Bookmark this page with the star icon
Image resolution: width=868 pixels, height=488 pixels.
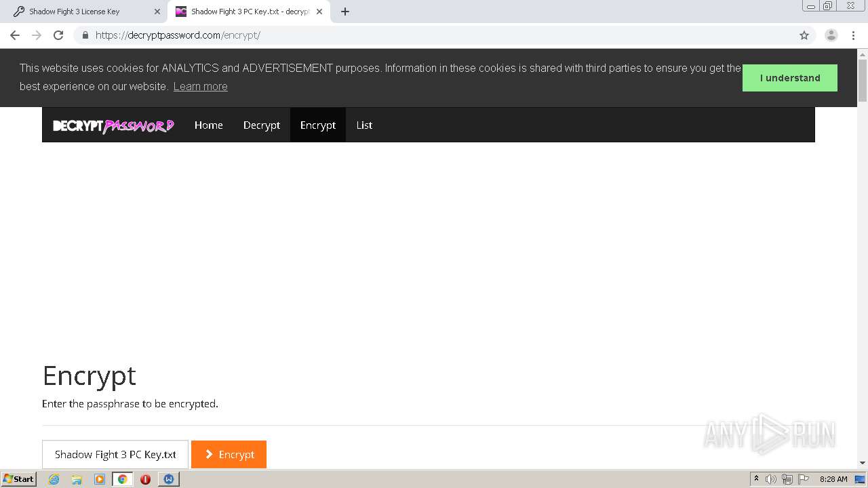click(x=804, y=35)
